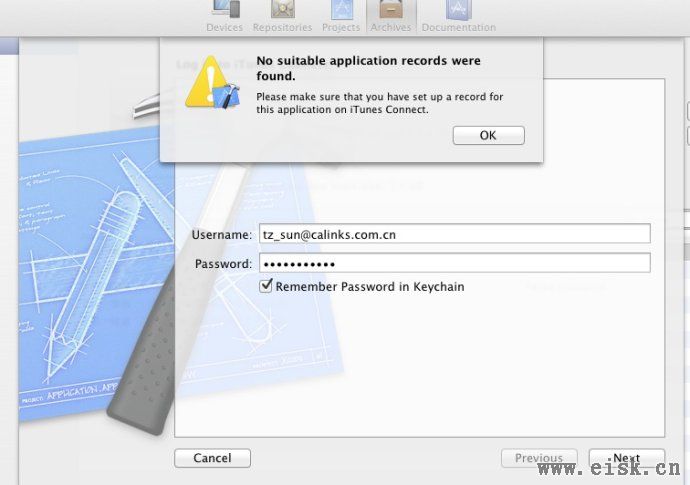The height and width of the screenshot is (485, 690).
Task: Click the Previous button
Action: point(539,458)
